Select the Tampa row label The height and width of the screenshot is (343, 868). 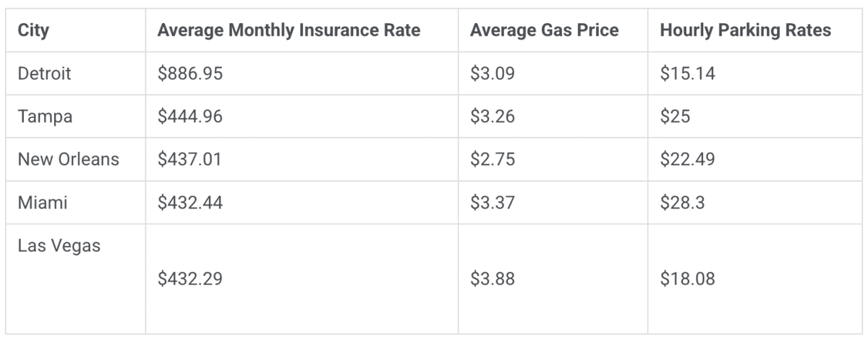[45, 117]
